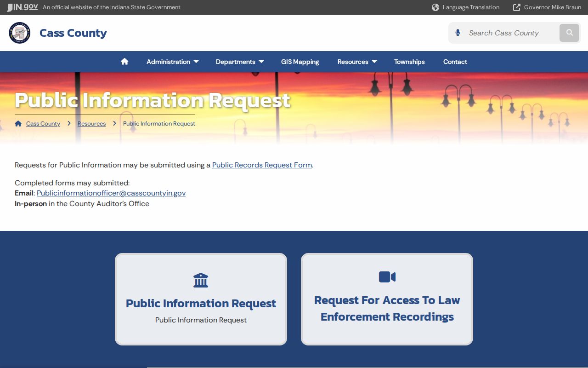Click the magnifying glass search button
Viewport: 588px width, 368px height.
(570, 33)
